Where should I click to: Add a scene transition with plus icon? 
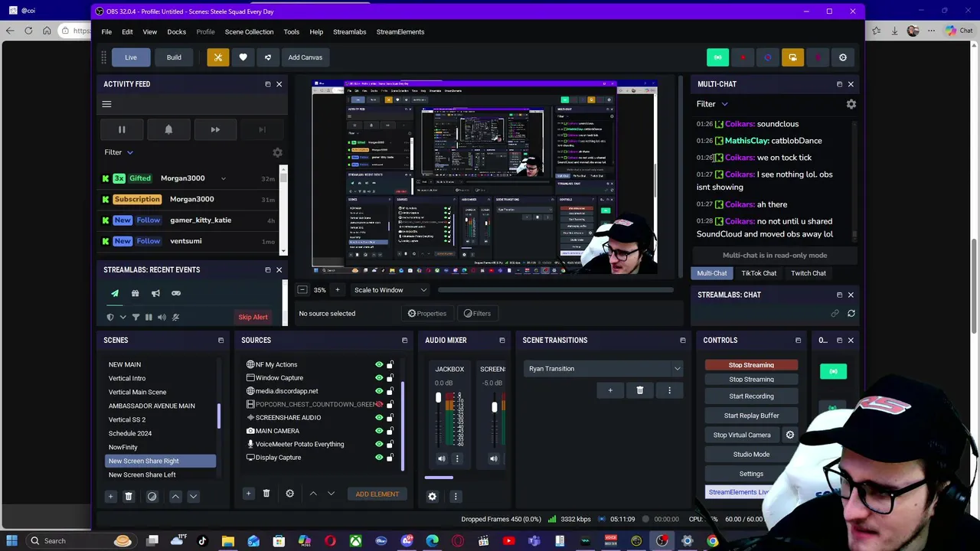click(x=610, y=390)
